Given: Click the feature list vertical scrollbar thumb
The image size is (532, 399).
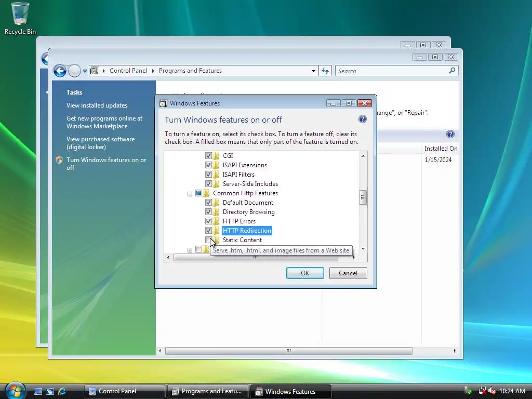Looking at the screenshot, I should pyautogui.click(x=363, y=197).
